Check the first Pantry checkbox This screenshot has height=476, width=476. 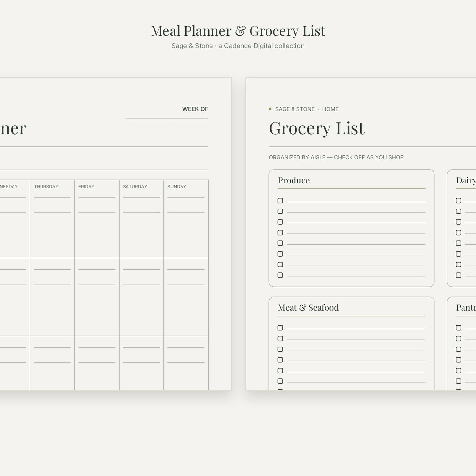(x=458, y=328)
